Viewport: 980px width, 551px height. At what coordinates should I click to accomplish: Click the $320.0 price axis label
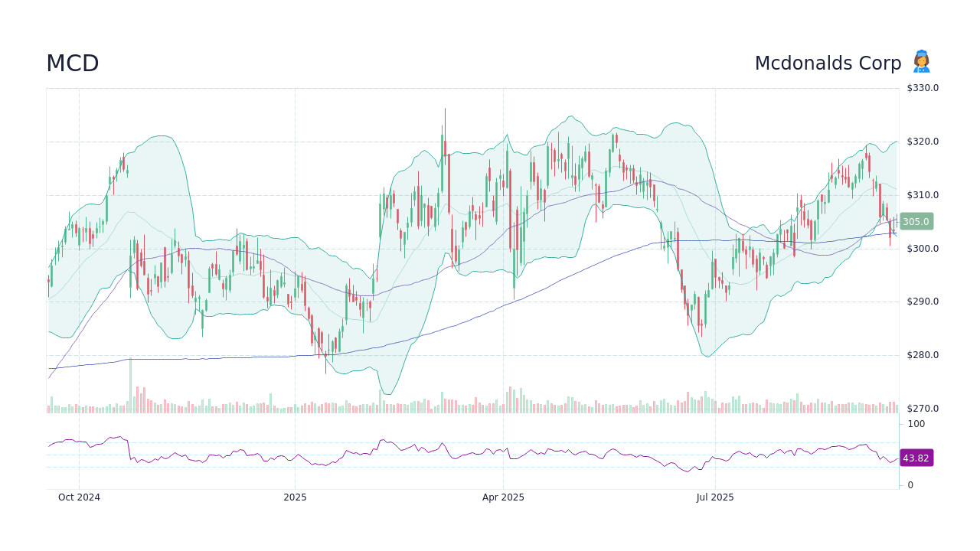[923, 142]
